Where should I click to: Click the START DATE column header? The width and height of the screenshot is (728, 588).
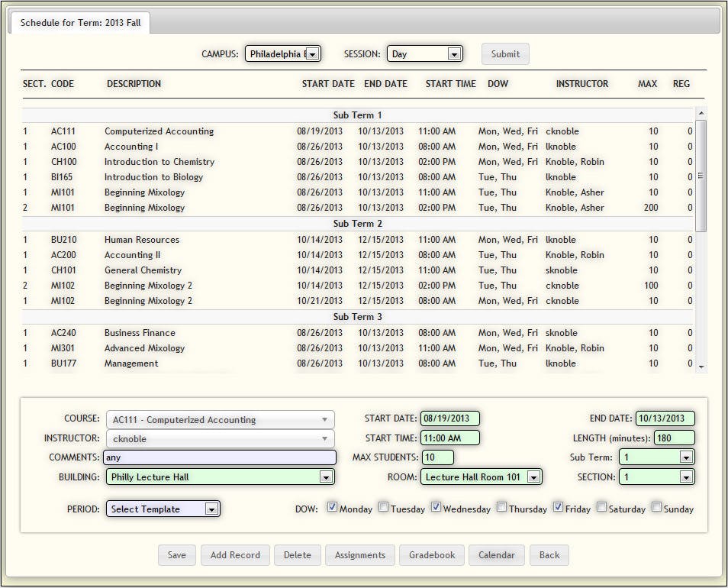(328, 84)
